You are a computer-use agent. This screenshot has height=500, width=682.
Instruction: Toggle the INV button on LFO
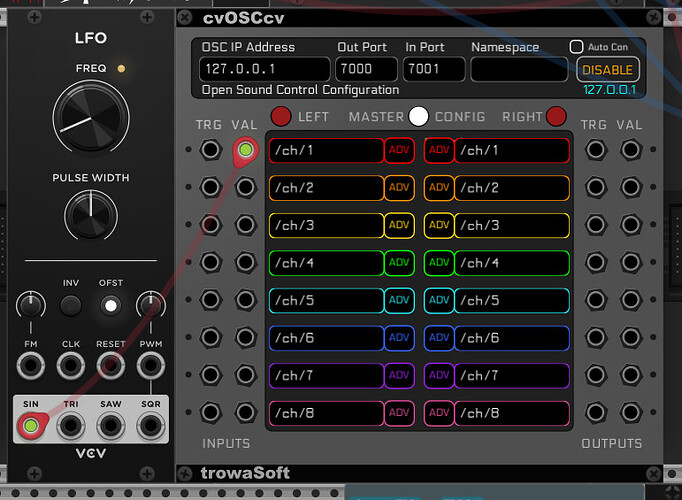point(70,305)
